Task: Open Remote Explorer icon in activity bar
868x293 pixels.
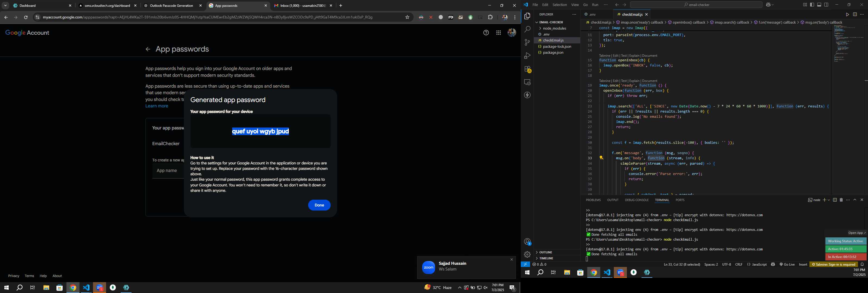Action: pos(527,82)
